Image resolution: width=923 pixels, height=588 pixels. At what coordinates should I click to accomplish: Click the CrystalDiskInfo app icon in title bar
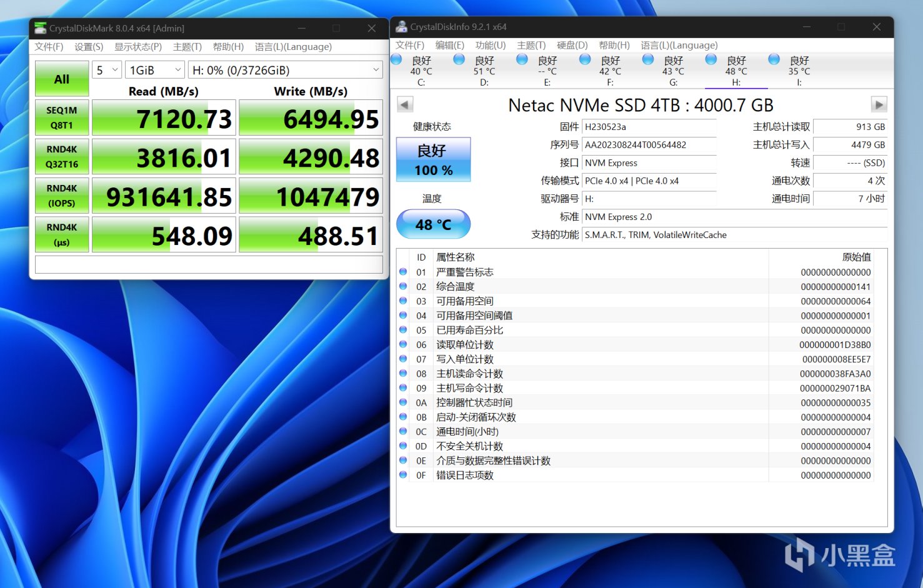pos(401,26)
